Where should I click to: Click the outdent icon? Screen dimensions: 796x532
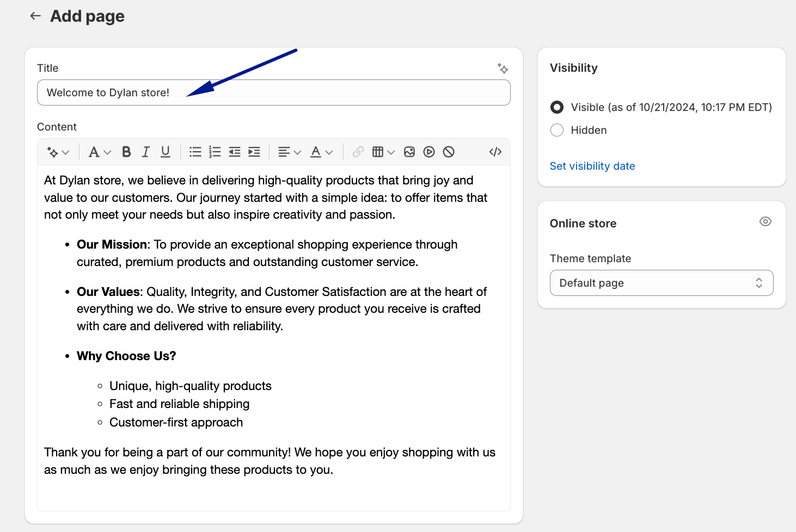[x=235, y=152]
